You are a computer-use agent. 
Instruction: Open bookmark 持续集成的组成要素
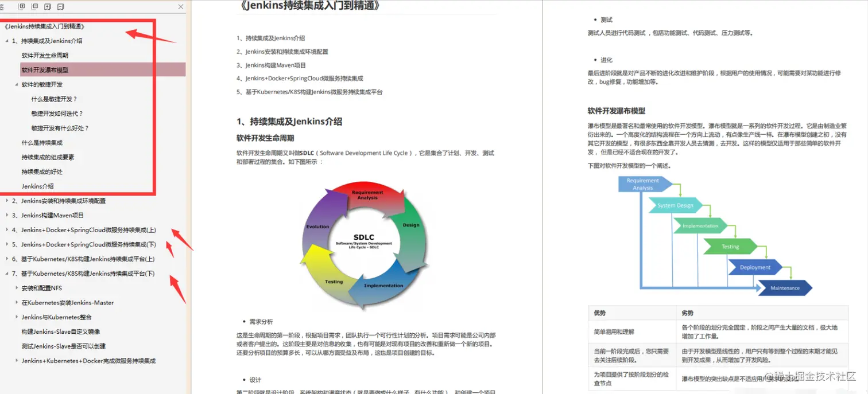[x=48, y=157]
